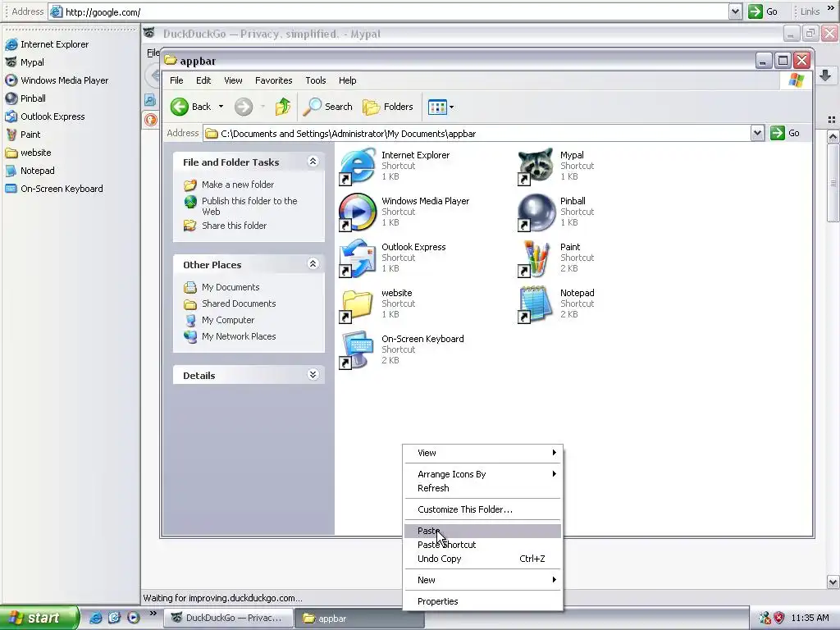Select the Notepad shortcut icon in folder

point(536,304)
